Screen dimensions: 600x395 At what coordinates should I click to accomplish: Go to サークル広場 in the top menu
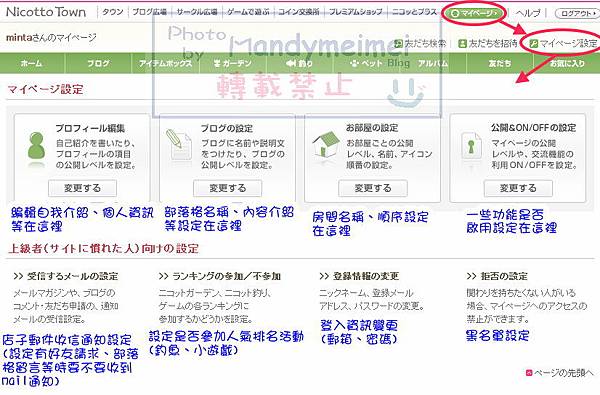coord(197,12)
